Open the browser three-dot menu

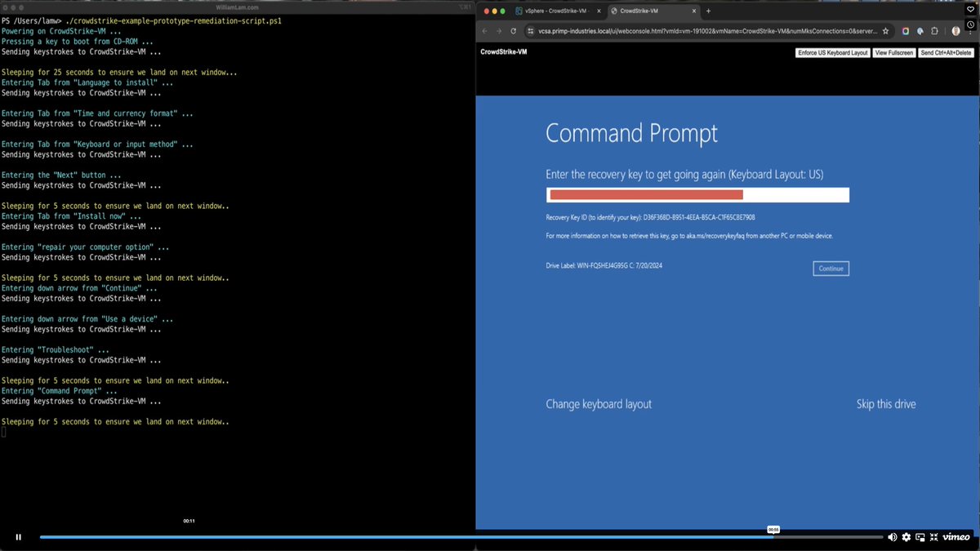pyautogui.click(x=972, y=31)
